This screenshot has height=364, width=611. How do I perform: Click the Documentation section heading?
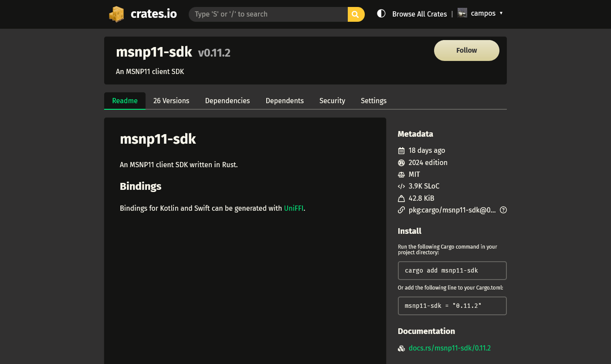(426, 331)
